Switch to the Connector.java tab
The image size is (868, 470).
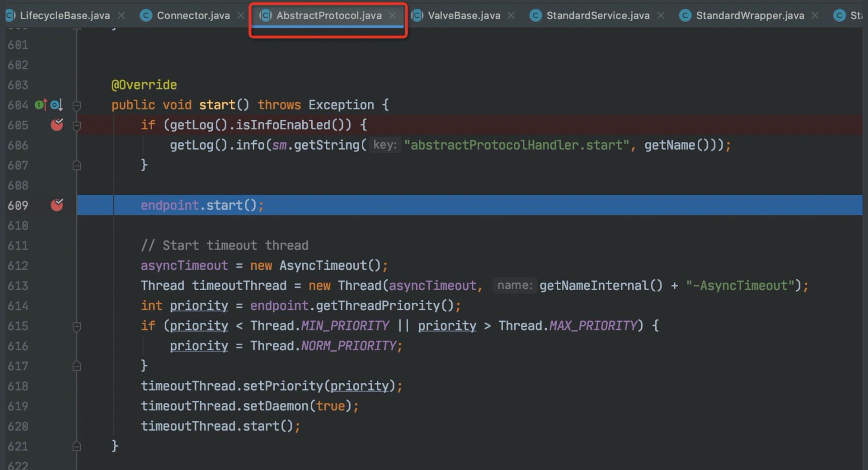pyautogui.click(x=193, y=16)
